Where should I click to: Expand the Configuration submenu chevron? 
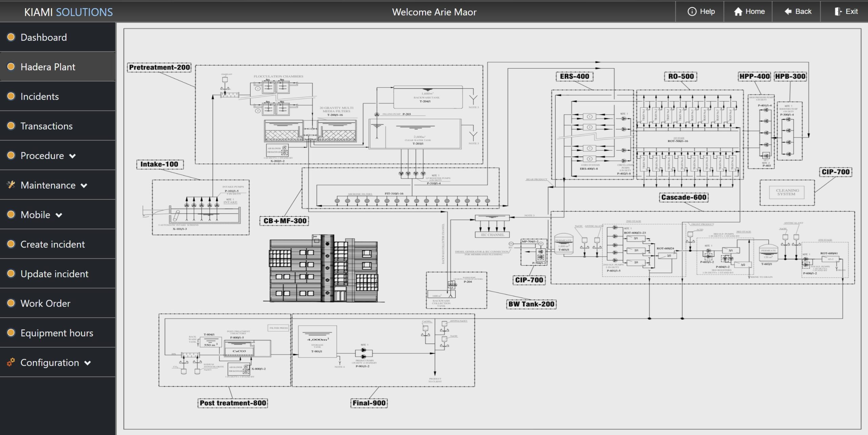pos(87,363)
